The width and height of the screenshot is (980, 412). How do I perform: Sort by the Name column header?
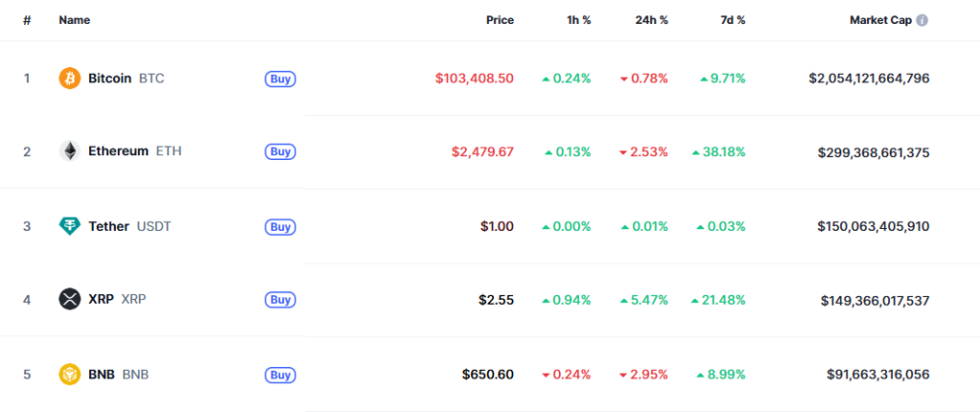75,20
